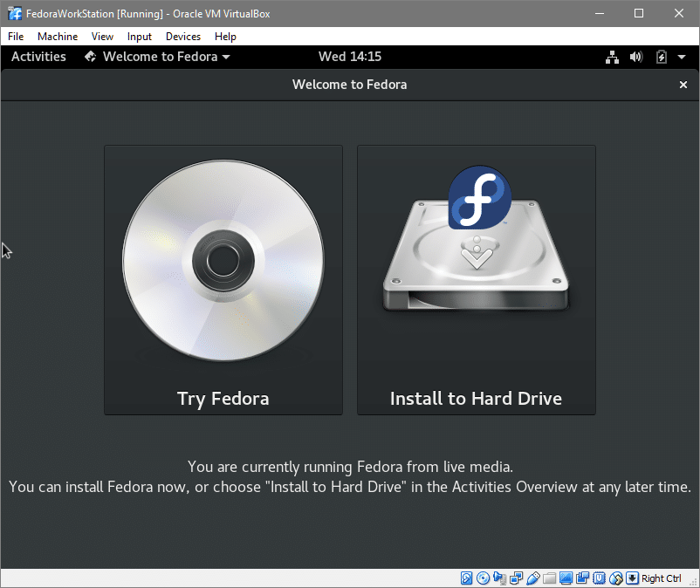Click the volume speaker icon in top panel
700x588 pixels.
pos(636,57)
